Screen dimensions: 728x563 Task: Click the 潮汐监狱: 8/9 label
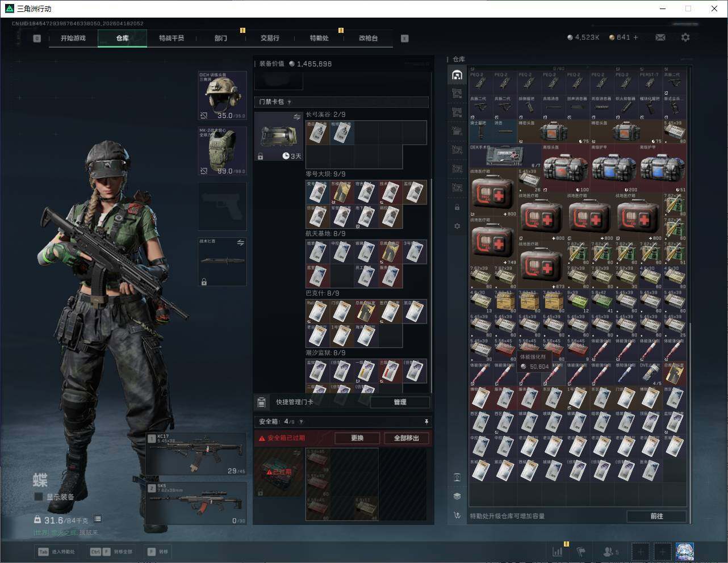click(x=325, y=353)
